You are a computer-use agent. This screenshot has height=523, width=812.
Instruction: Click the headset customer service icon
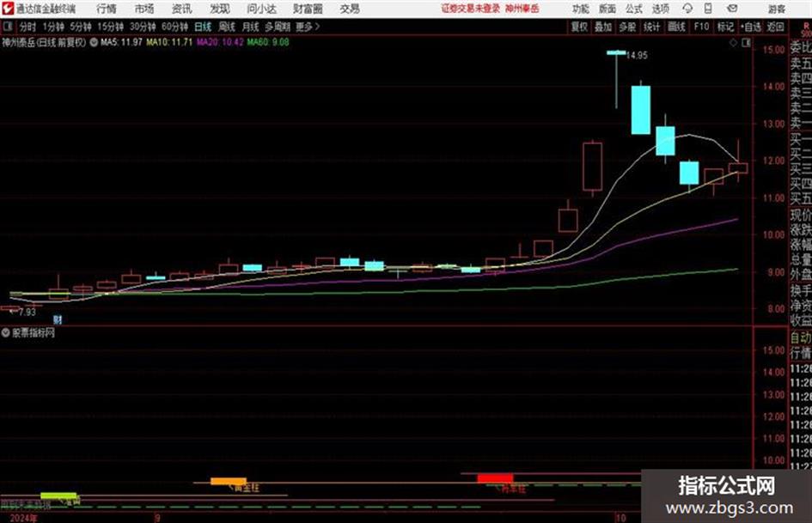tap(687, 9)
